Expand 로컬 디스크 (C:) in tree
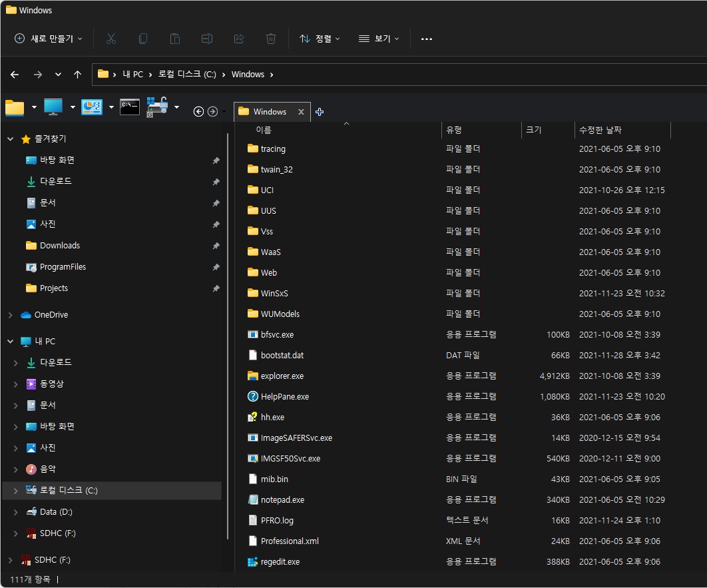This screenshot has width=707, height=588. (16, 490)
